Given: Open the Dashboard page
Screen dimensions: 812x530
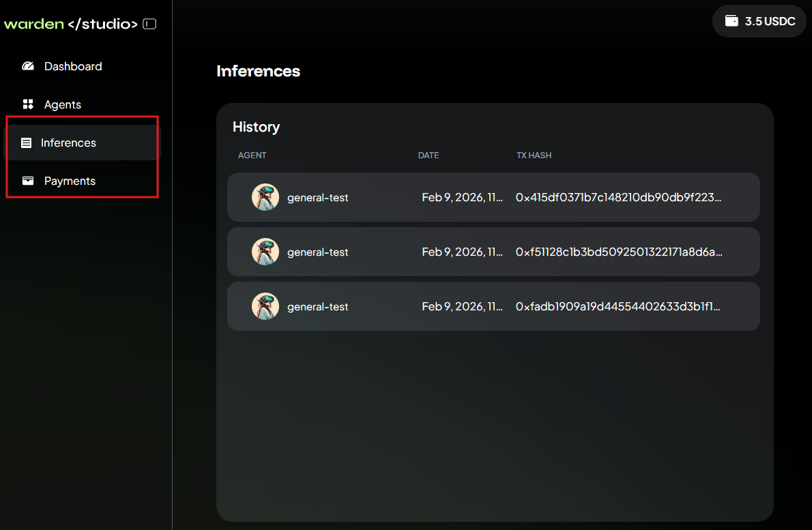Looking at the screenshot, I should pos(72,65).
